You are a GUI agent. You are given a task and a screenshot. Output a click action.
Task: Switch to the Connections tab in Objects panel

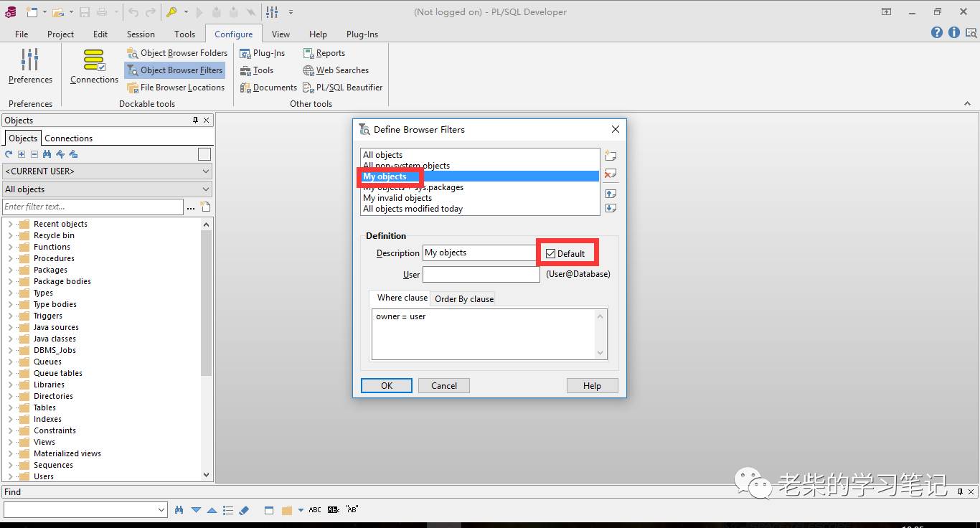tap(68, 138)
